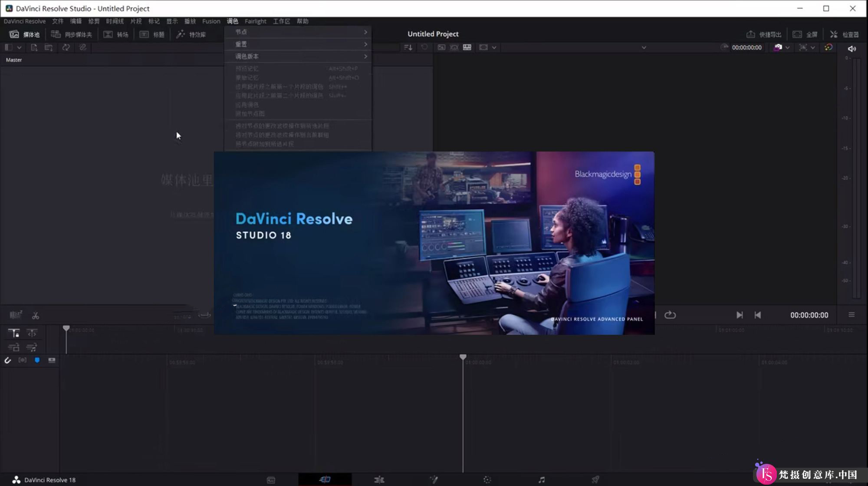Click the 全屏 full screen button
The image size is (868, 486).
coord(805,34)
